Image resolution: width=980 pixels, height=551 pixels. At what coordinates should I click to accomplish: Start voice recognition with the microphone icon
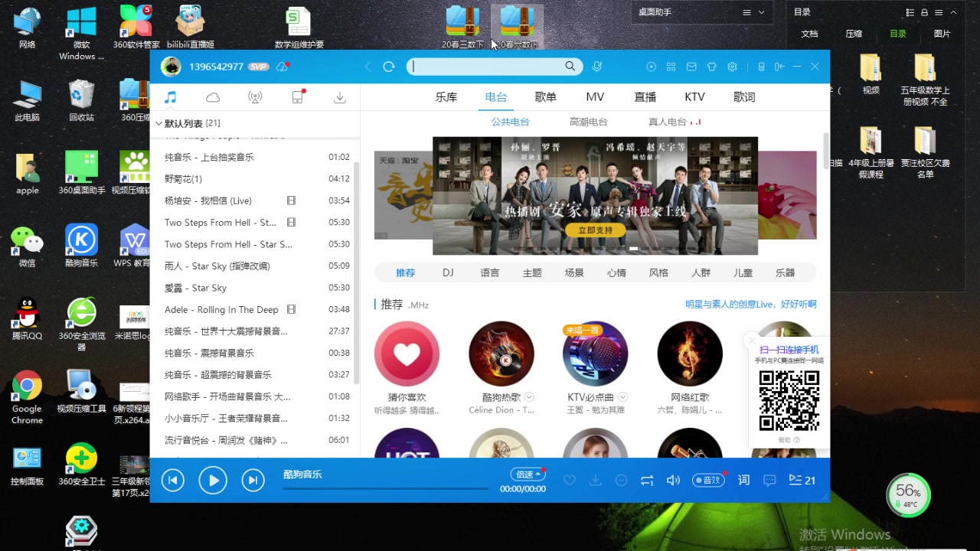[597, 67]
